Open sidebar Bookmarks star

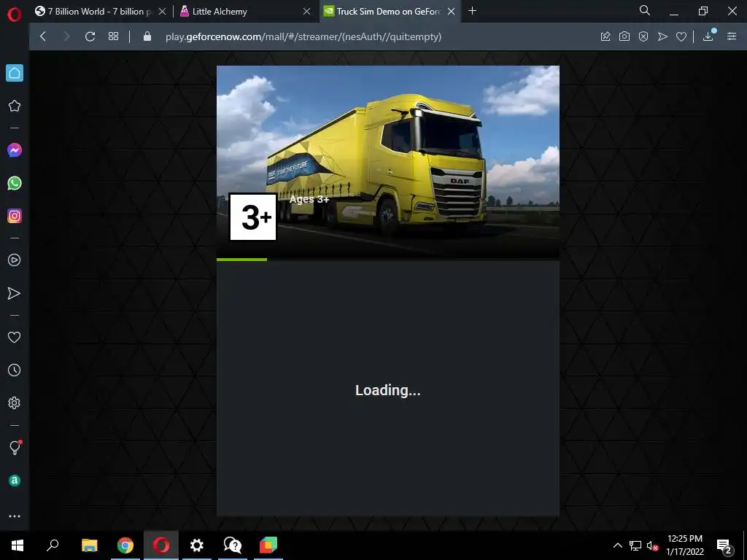[15, 106]
